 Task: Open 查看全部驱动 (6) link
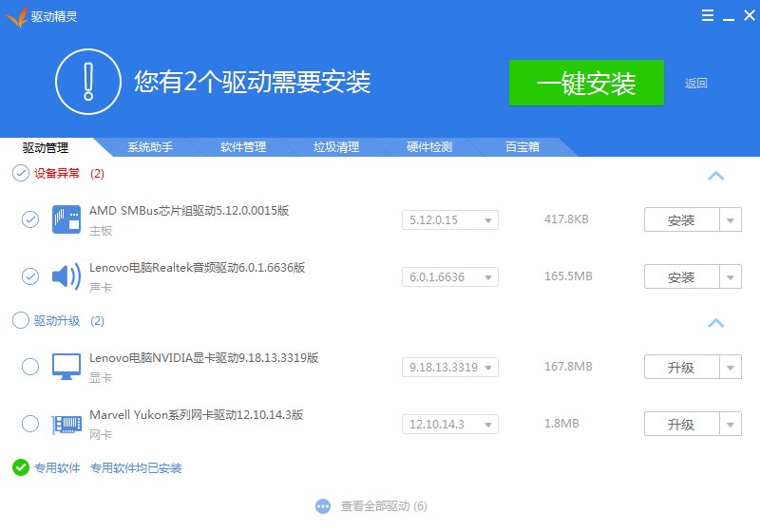click(x=384, y=506)
